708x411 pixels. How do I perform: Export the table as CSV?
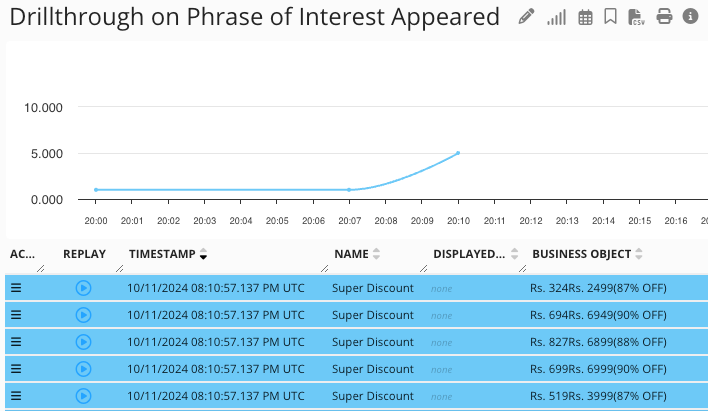[636, 17]
